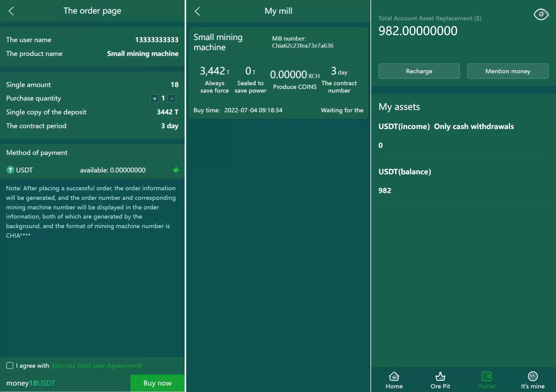This screenshot has width=556, height=392.
Task: Select the USDT(balance) asset row
Action: coord(463,182)
